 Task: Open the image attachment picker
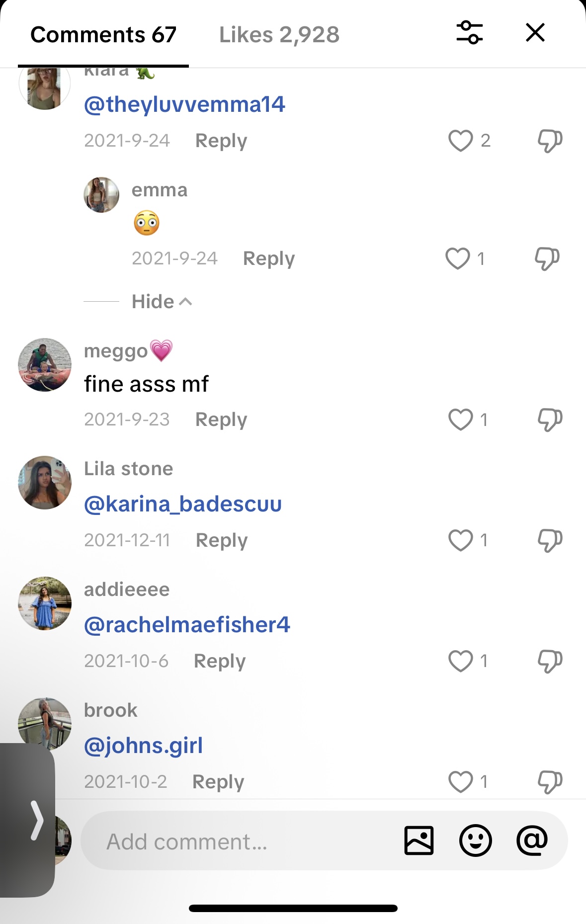[419, 841]
